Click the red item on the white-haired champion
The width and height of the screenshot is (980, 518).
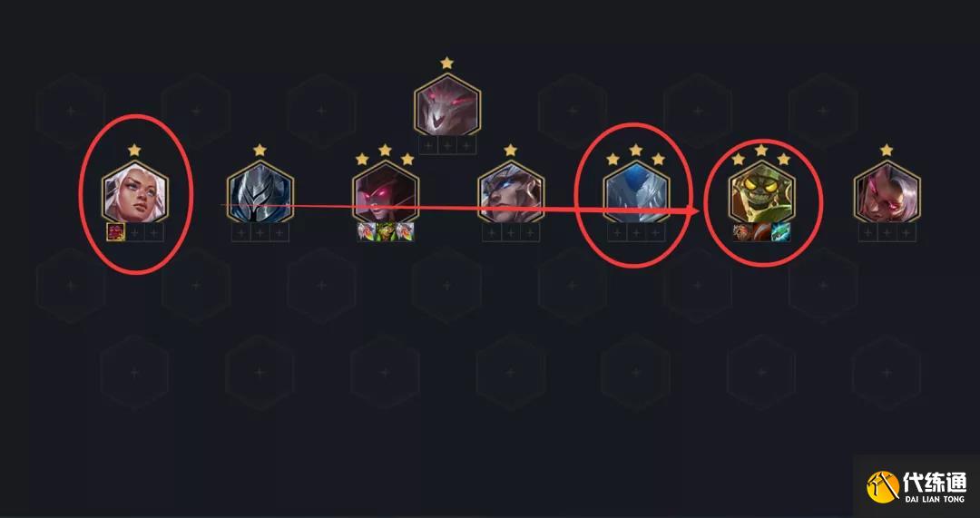coord(116,232)
